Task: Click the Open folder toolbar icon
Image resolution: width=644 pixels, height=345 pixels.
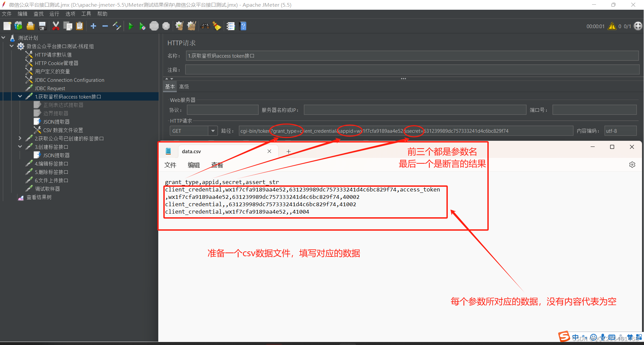Action: tap(31, 26)
